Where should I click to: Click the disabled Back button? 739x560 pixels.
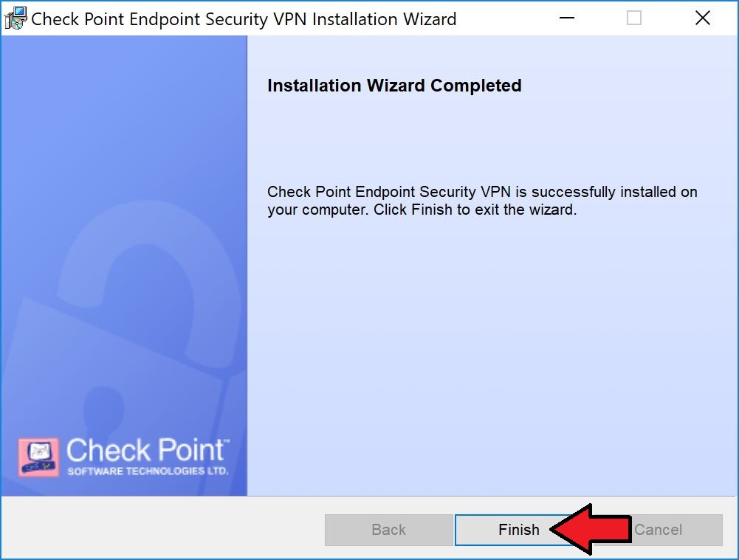pos(388,529)
